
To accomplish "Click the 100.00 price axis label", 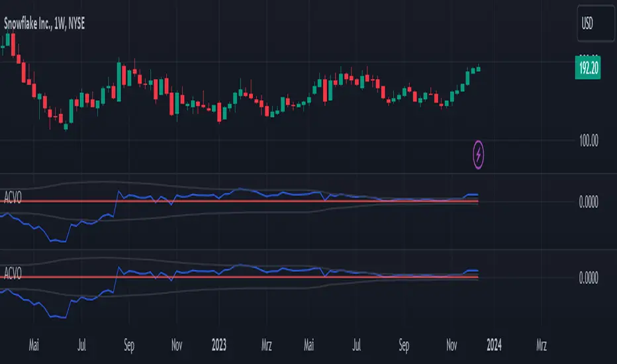I will pos(589,141).
